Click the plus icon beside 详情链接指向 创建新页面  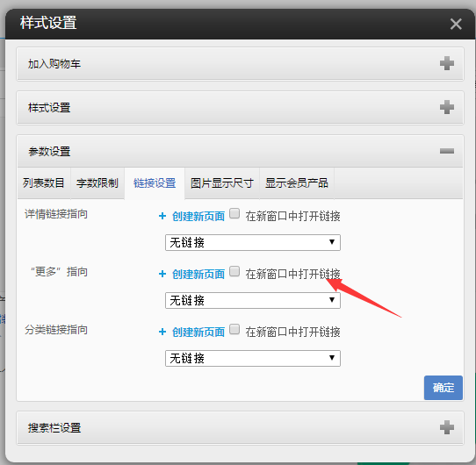click(x=162, y=216)
